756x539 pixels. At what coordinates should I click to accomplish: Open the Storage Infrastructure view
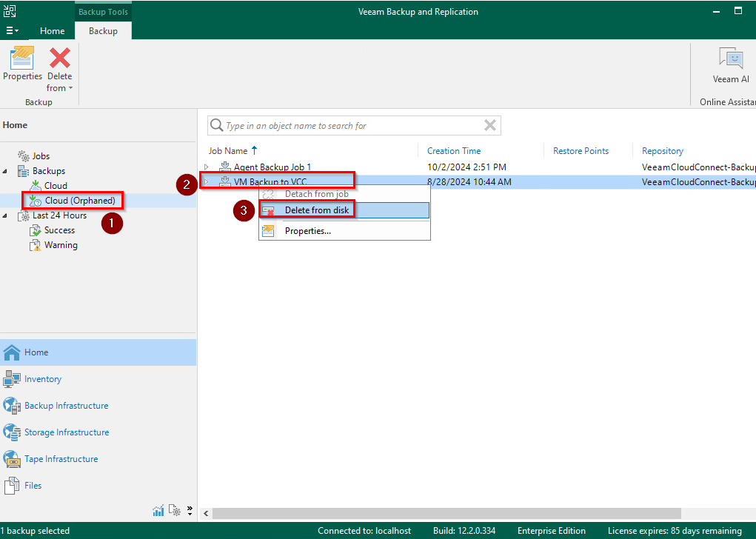tap(98, 432)
